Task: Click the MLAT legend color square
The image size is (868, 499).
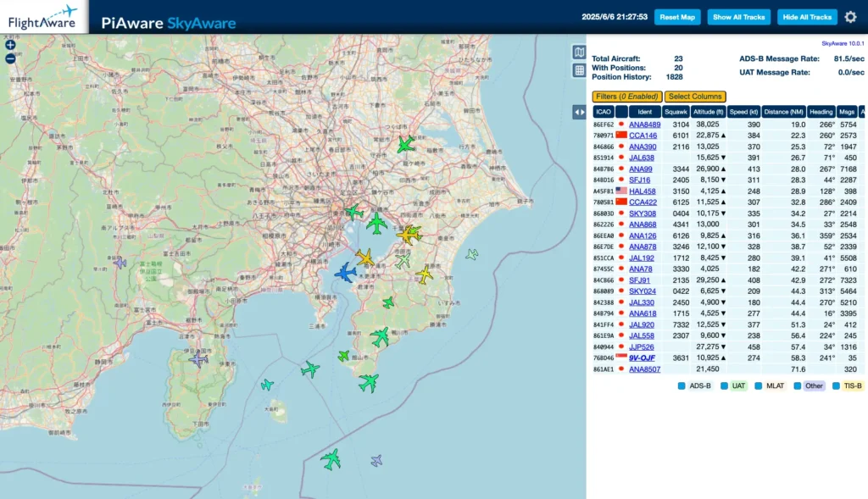Action: tap(759, 385)
